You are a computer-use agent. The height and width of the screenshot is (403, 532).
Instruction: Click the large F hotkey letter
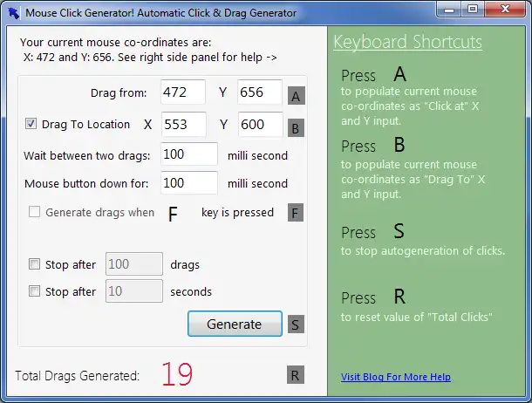click(x=173, y=214)
